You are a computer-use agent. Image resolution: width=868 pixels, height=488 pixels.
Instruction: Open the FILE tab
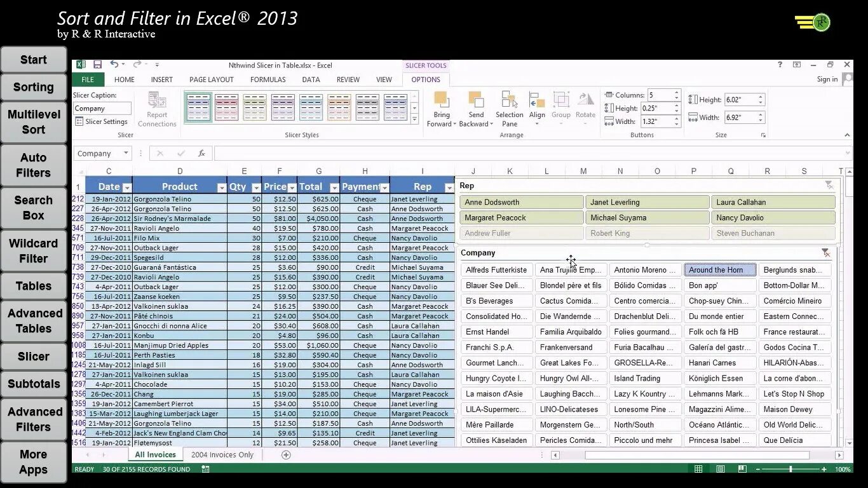[88, 79]
